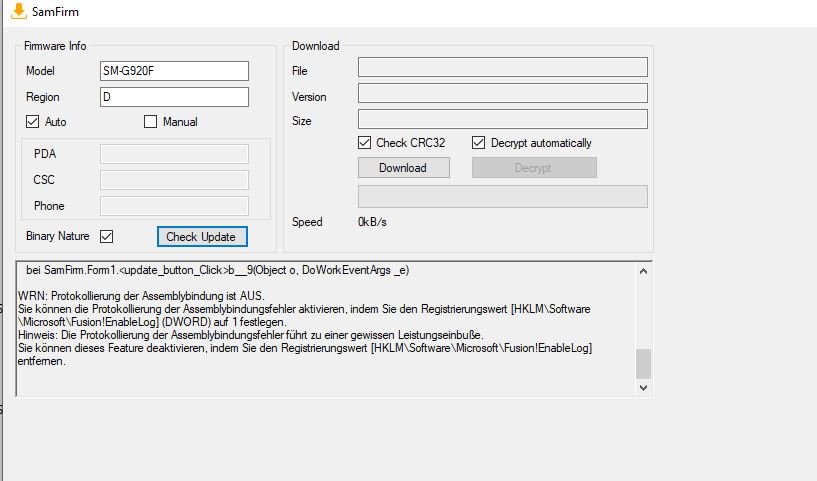Click the Check Update button
Viewport: 817px width, 481px height.
(x=202, y=237)
